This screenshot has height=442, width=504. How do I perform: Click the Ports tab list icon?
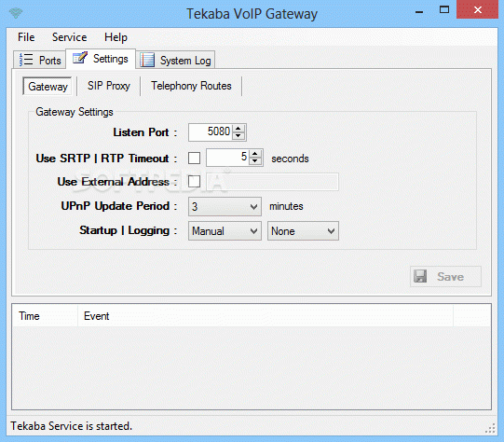pyautogui.click(x=26, y=60)
